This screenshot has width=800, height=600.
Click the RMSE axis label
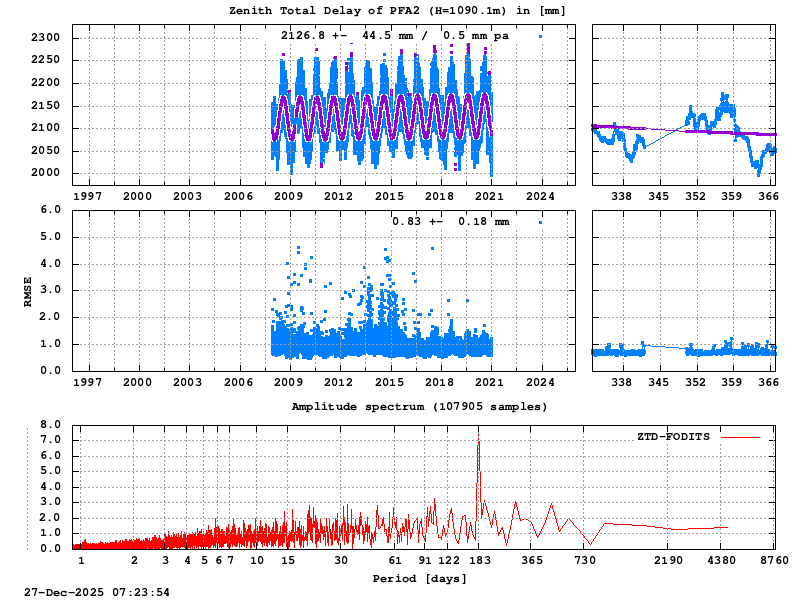pos(28,289)
